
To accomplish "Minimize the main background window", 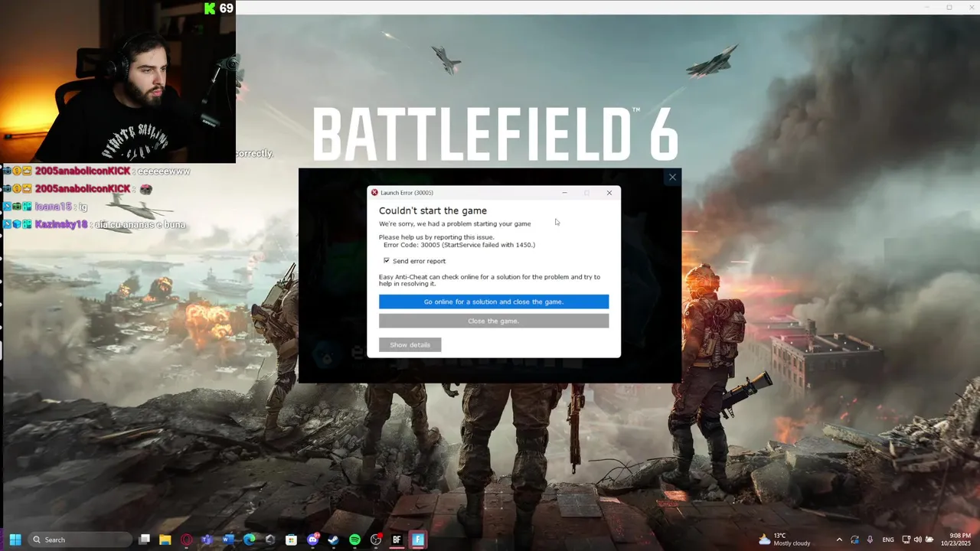I will coord(926,7).
